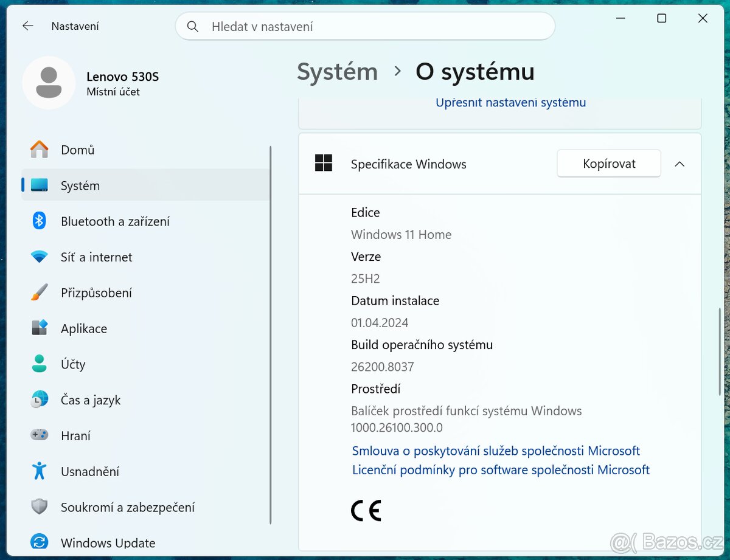This screenshot has height=560, width=730.
Task: Select the Hraní gamepad icon
Action: tap(39, 435)
